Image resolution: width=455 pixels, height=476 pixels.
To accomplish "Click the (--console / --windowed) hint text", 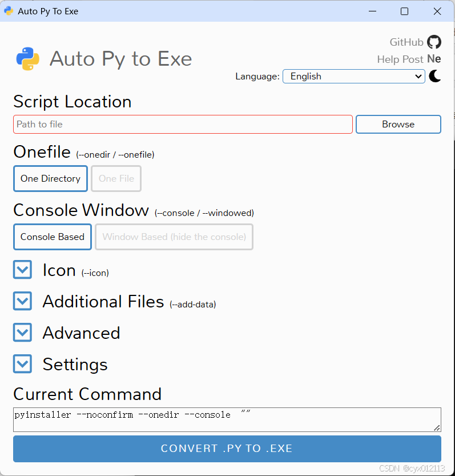I will (x=204, y=213).
